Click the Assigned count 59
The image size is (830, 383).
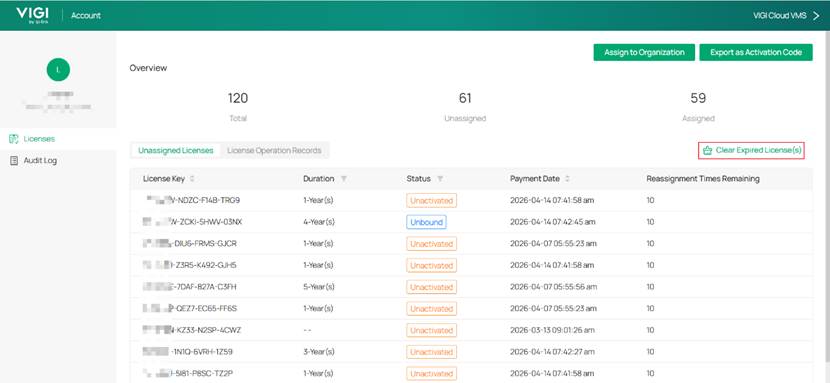(698, 98)
